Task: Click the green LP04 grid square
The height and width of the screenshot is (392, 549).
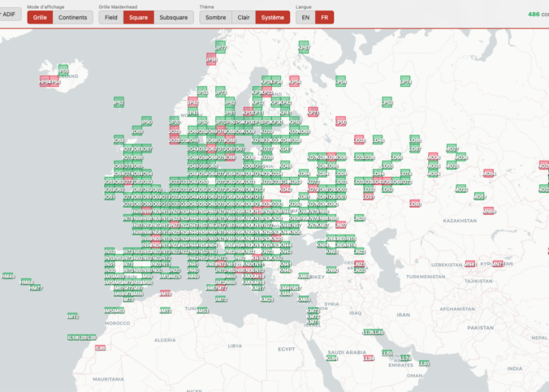Action: point(340,81)
